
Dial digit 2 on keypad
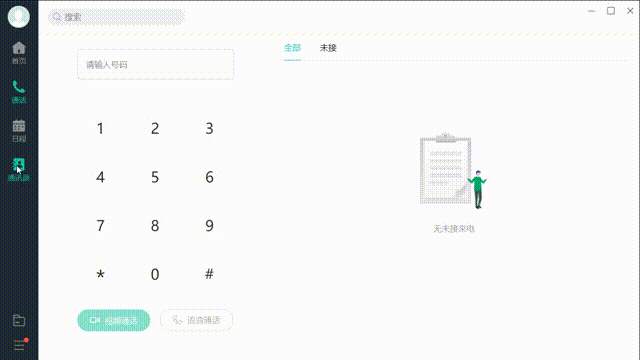coord(155,129)
